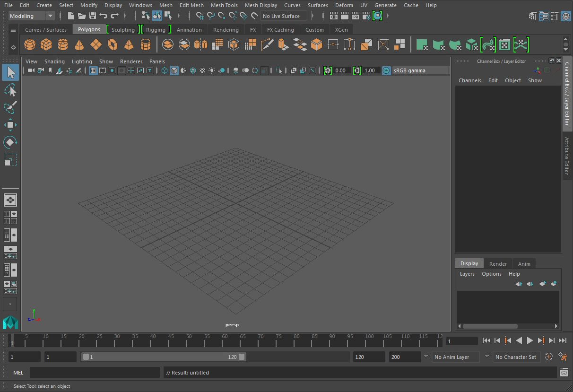Click the Save scene icon
This screenshot has height=392, width=573.
(93, 16)
